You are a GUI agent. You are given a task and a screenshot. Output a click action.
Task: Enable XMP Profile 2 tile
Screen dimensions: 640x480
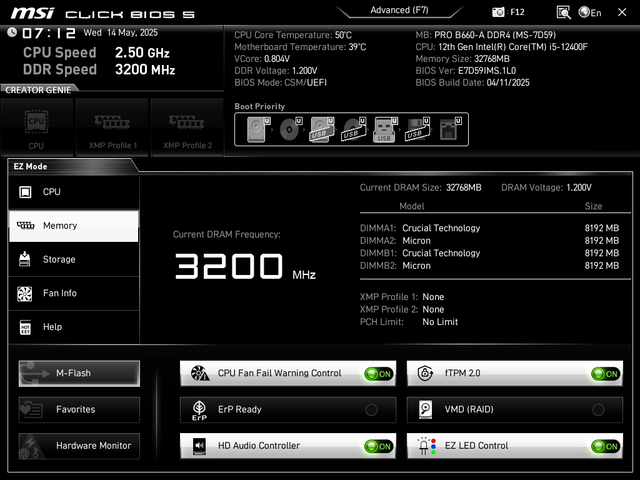click(x=187, y=127)
